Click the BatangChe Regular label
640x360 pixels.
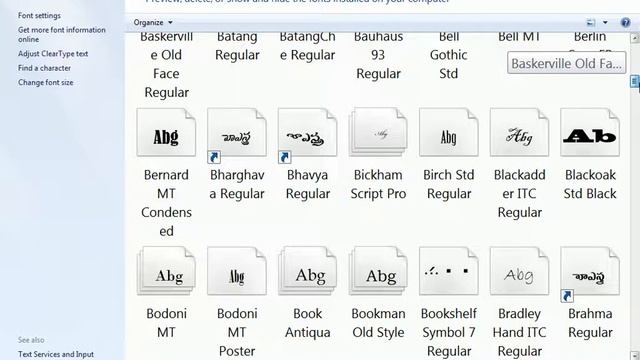[307, 46]
